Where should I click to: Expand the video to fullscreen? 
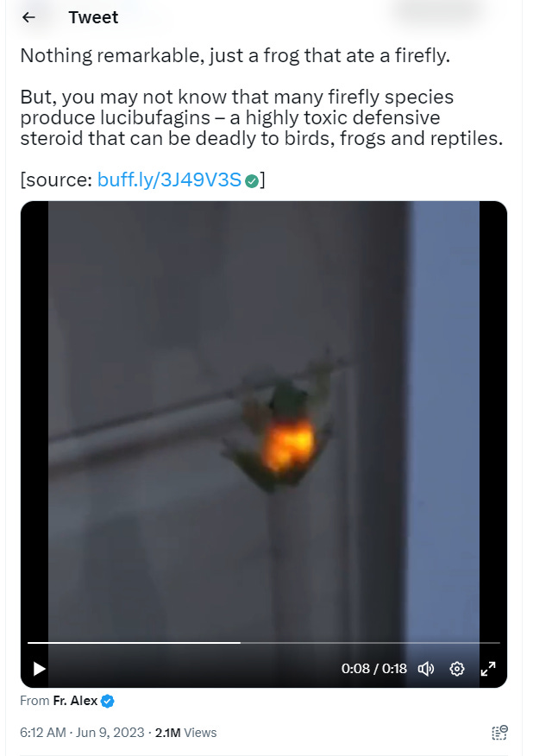click(488, 669)
